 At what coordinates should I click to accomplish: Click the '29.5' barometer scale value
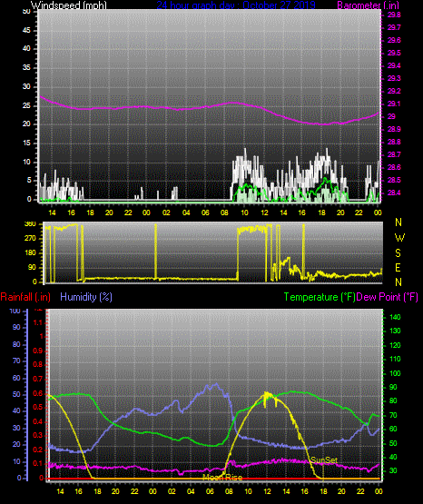coord(394,53)
